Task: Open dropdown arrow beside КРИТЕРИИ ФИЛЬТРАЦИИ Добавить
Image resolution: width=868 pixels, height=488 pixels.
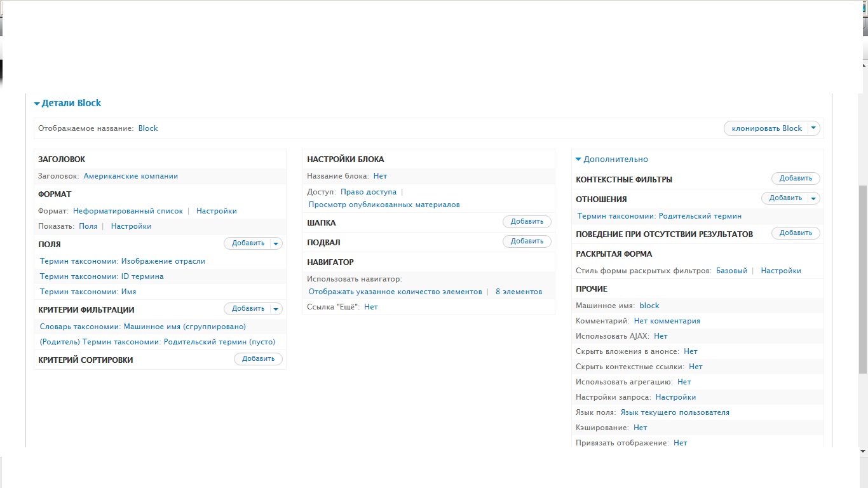Action: tap(276, 309)
